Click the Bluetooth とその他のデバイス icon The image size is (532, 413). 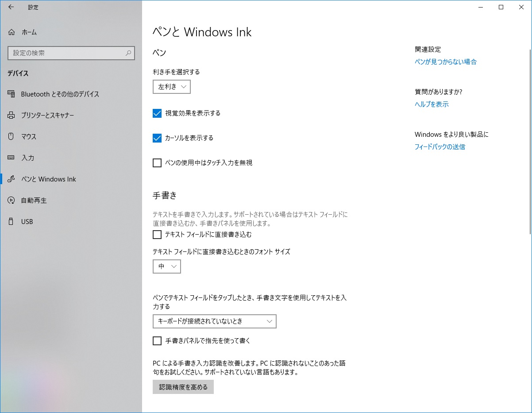(11, 94)
